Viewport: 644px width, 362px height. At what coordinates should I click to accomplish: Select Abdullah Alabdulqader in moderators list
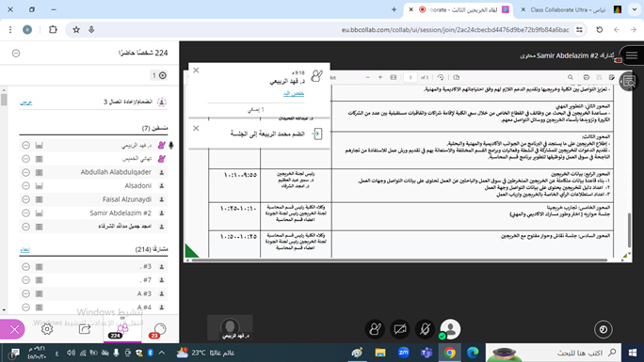tap(116, 172)
